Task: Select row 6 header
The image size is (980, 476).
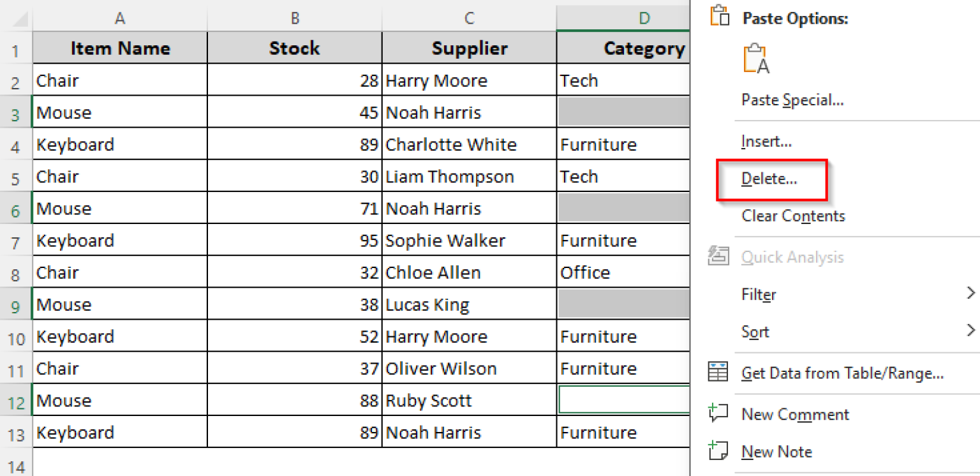Action: 16,208
